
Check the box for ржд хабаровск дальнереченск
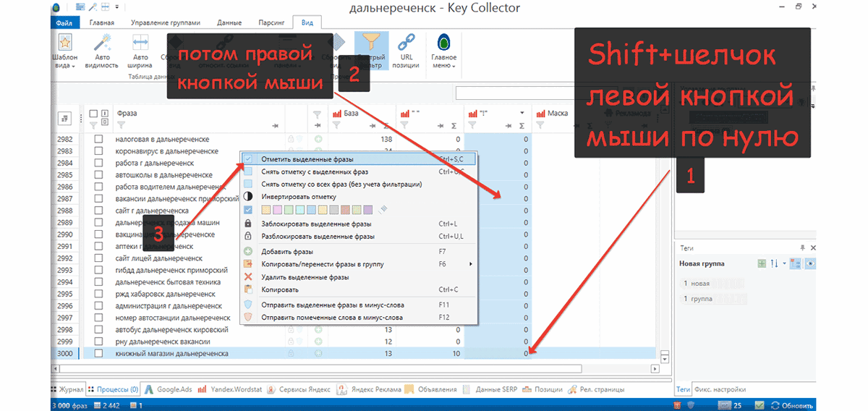[99, 294]
